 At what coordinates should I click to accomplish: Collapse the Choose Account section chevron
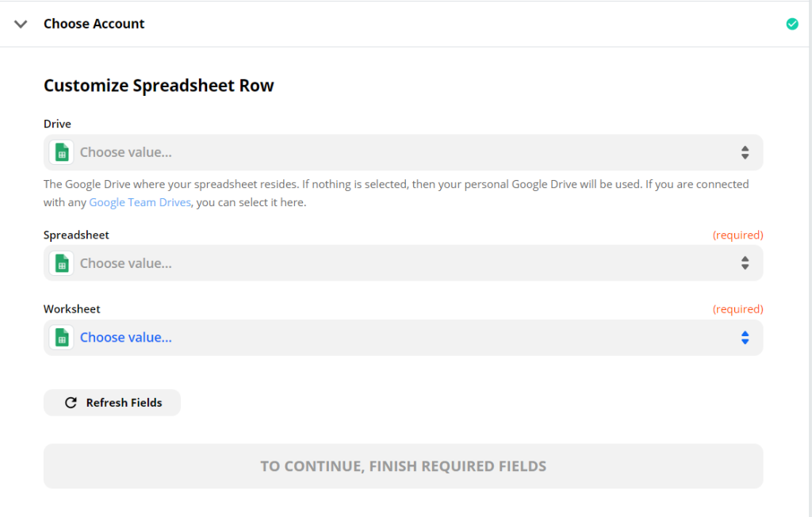(x=21, y=24)
